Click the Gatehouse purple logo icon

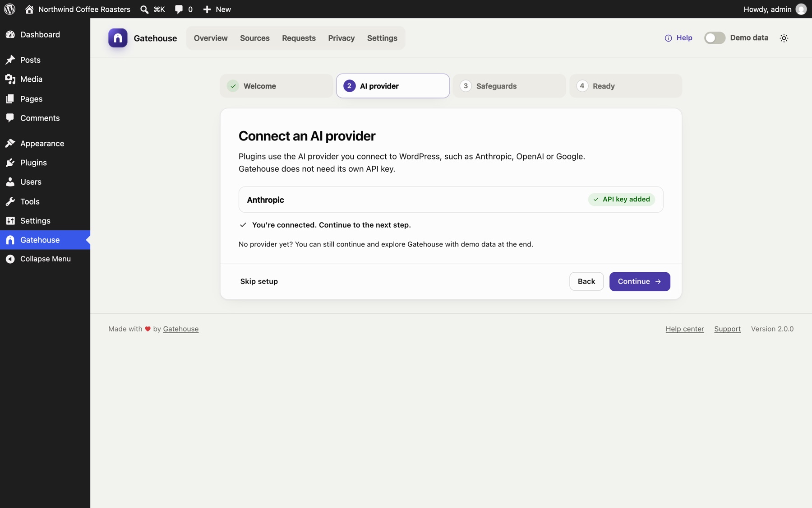(x=118, y=38)
